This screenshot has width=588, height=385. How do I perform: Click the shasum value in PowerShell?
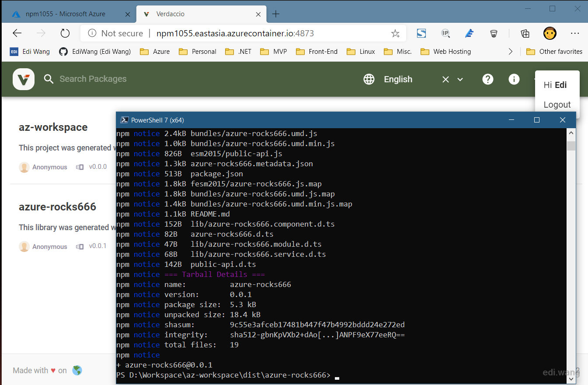pyautogui.click(x=317, y=325)
